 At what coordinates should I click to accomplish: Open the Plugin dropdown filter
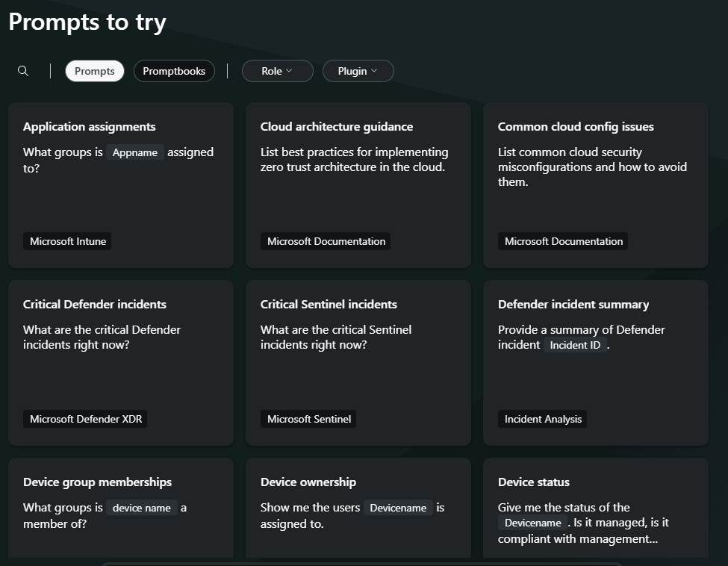click(358, 71)
